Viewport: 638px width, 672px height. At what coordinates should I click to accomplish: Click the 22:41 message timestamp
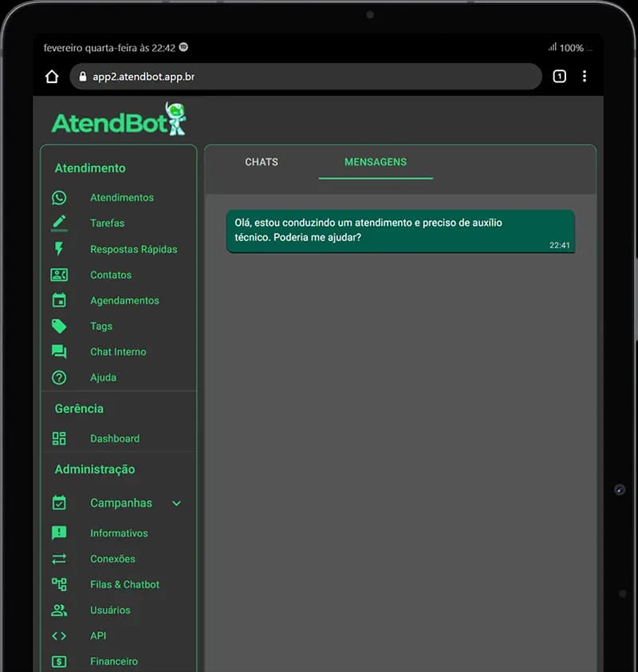pos(560,246)
